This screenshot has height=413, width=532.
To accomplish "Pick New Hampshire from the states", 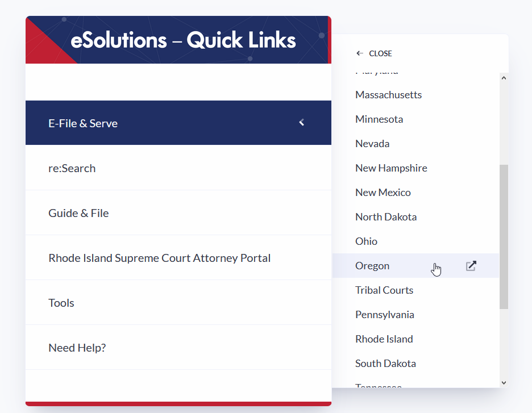I will (x=391, y=168).
